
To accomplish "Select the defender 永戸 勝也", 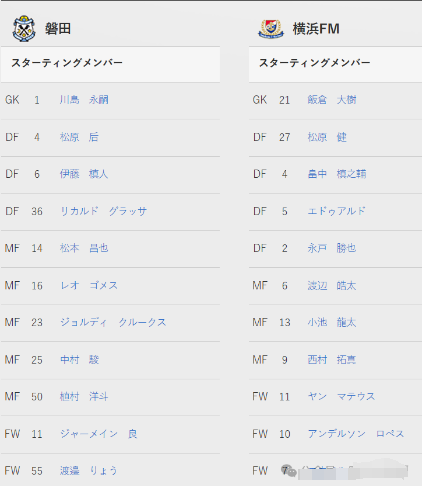I will click(x=332, y=248).
